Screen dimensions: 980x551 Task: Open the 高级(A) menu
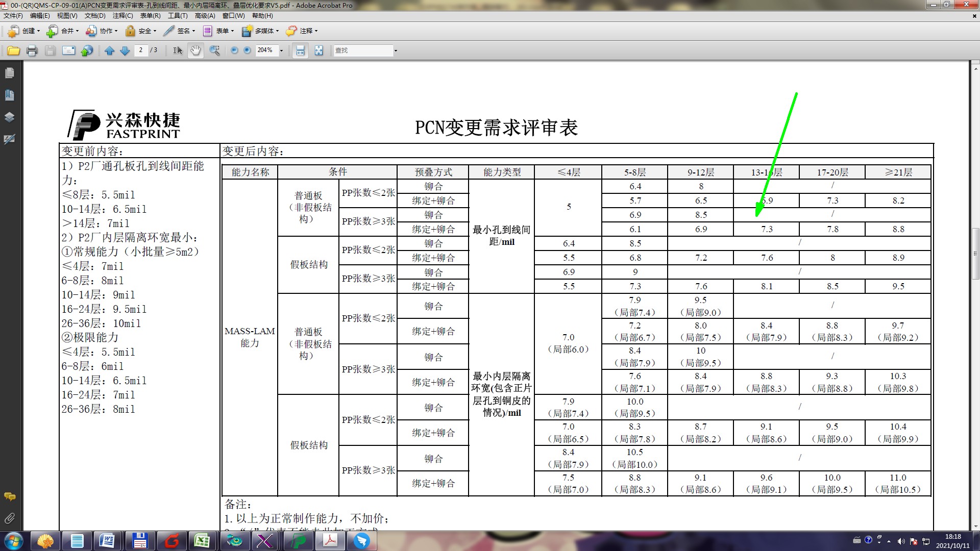tap(205, 16)
